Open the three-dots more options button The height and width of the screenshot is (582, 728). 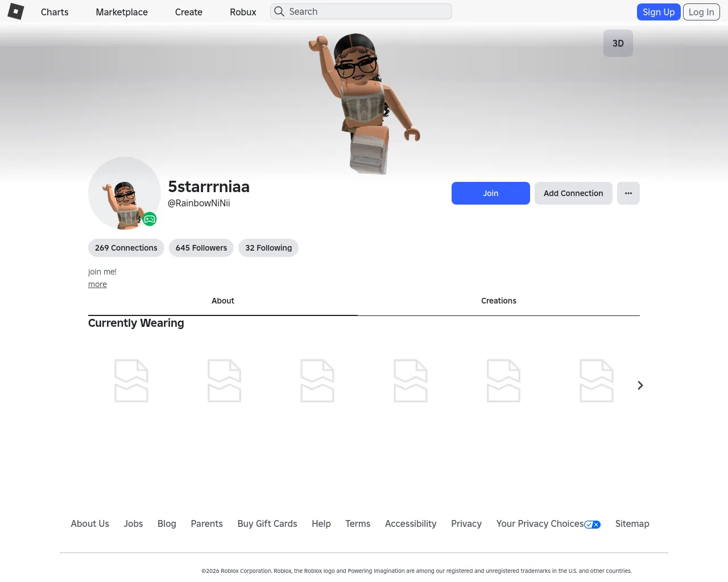point(628,193)
